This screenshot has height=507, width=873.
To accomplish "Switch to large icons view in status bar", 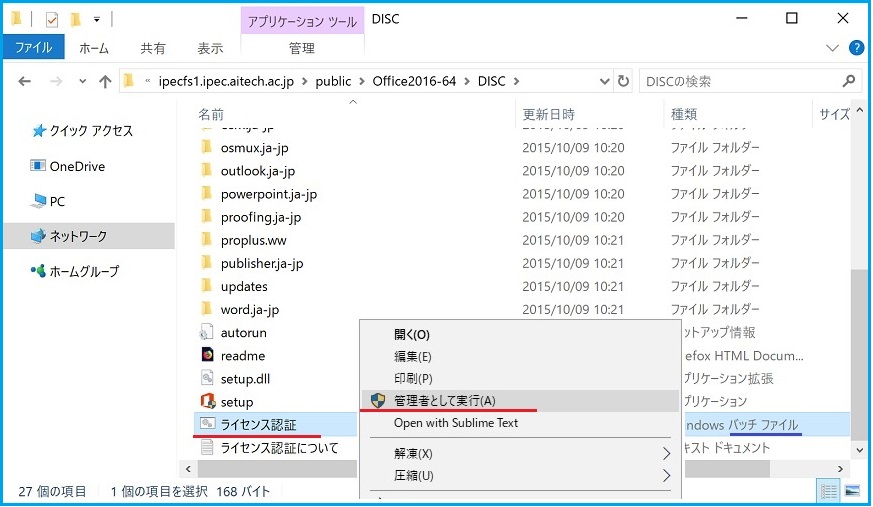I will [x=852, y=491].
